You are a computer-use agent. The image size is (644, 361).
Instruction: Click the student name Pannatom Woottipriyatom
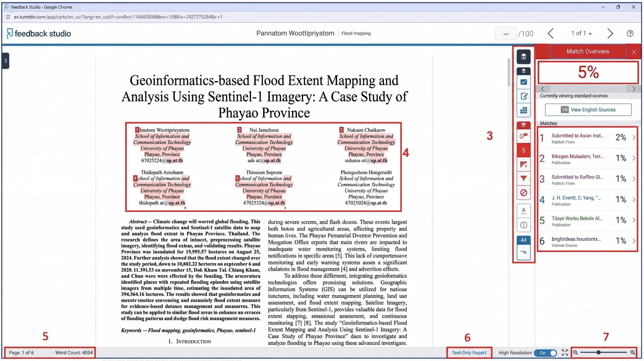(x=295, y=33)
